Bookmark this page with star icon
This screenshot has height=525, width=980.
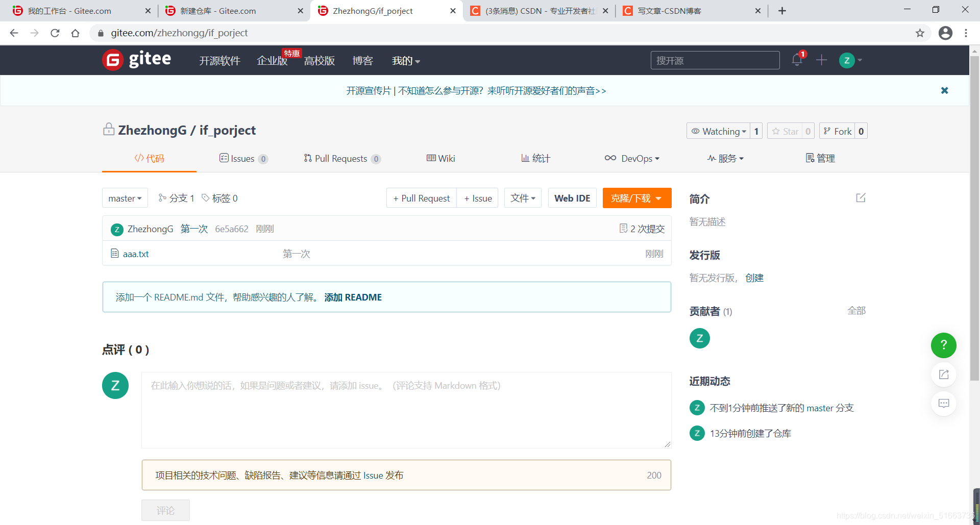point(920,33)
